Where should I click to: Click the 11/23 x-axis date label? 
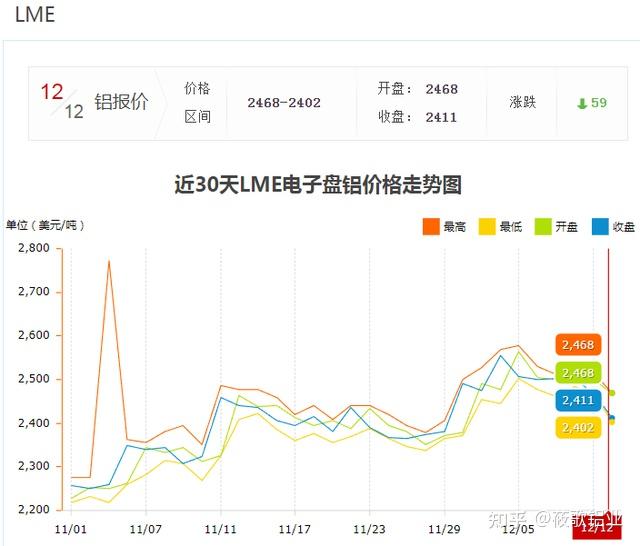(x=369, y=530)
